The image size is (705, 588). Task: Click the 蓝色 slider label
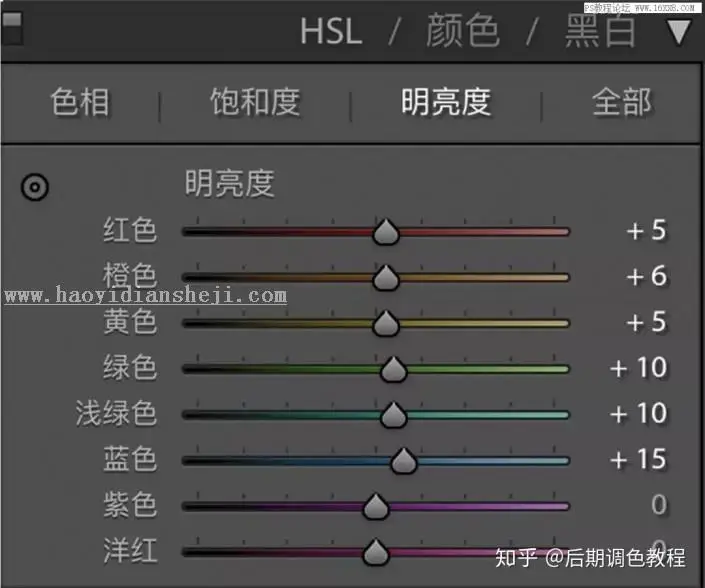coord(130,459)
